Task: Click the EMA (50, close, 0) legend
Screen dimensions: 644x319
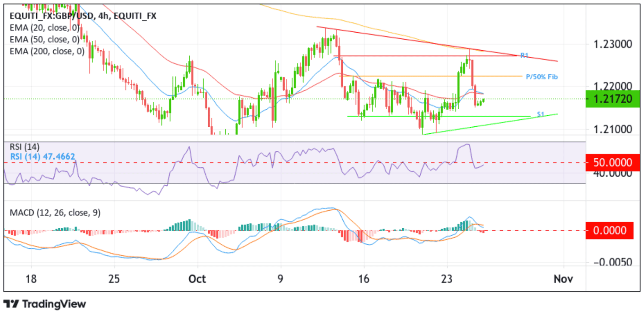Action: click(45, 40)
